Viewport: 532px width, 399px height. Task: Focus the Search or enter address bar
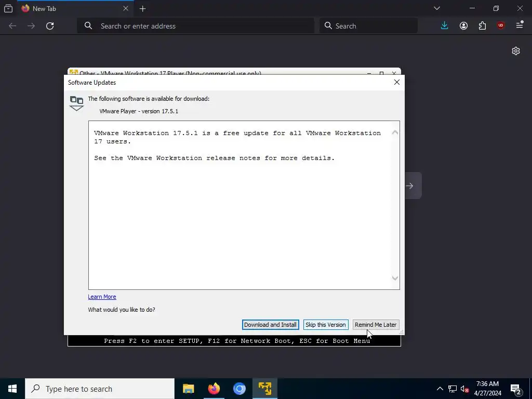[196, 26]
